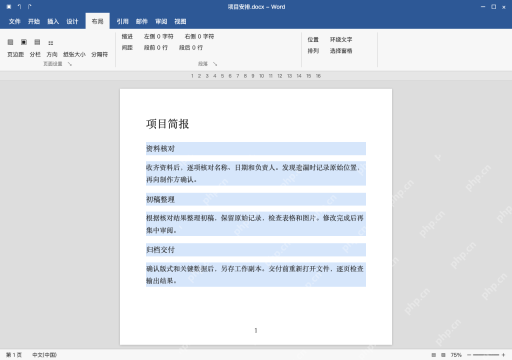Open the 位置 position dropdown
Image resolution: width=512 pixels, height=360 pixels.
313,40
